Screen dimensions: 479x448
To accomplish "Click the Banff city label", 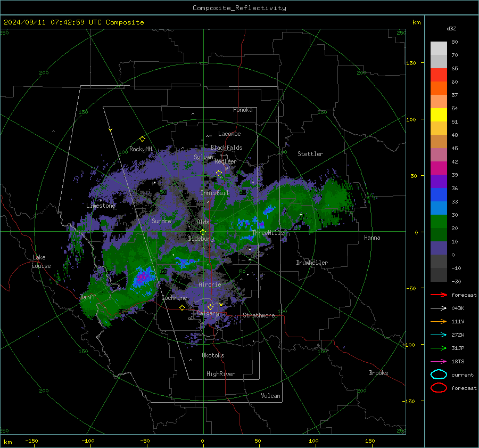I will (88, 297).
